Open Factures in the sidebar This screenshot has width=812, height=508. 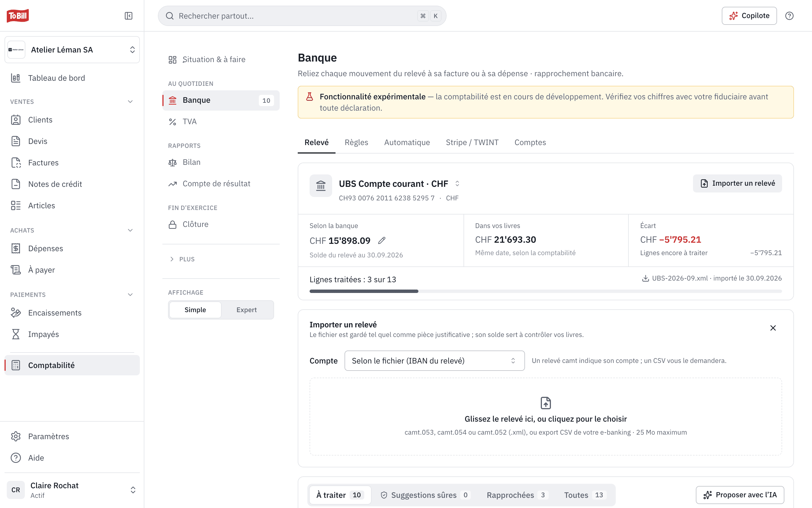72,163
